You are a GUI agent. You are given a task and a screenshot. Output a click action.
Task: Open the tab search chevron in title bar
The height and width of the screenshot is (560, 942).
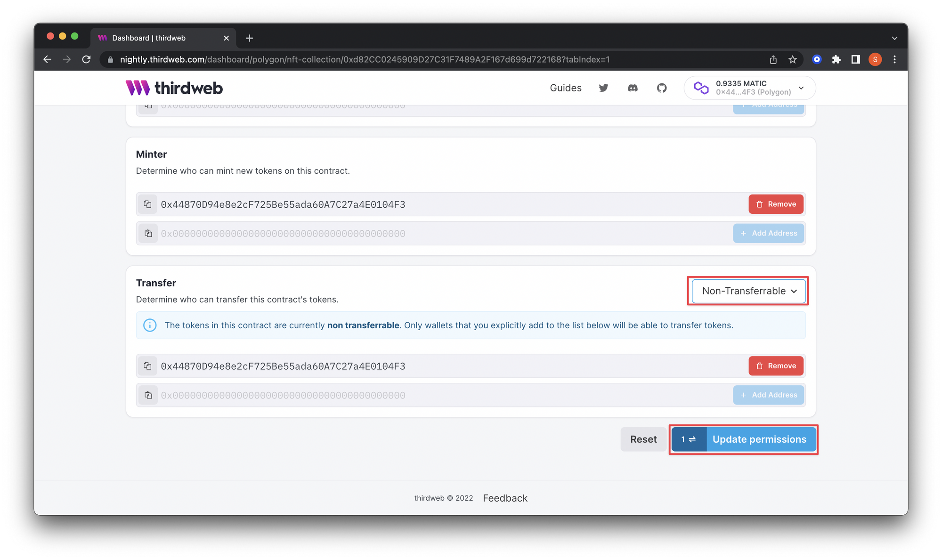[894, 38]
